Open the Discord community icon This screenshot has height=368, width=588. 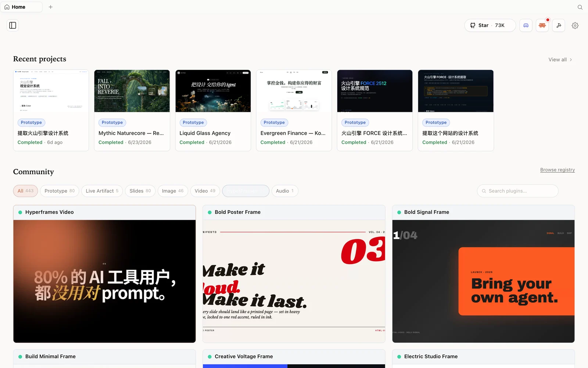[x=526, y=25]
